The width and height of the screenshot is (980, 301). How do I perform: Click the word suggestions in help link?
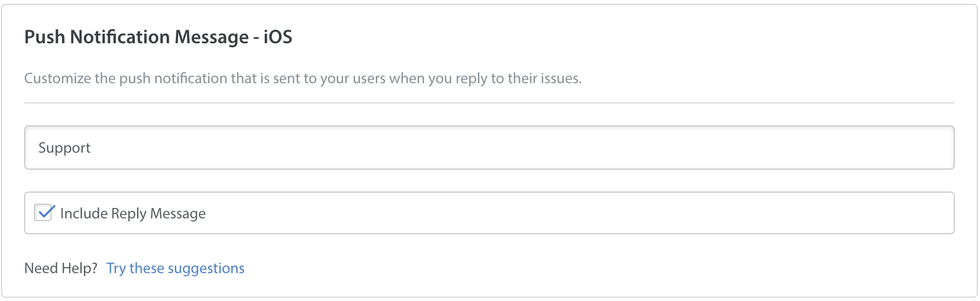pos(206,268)
